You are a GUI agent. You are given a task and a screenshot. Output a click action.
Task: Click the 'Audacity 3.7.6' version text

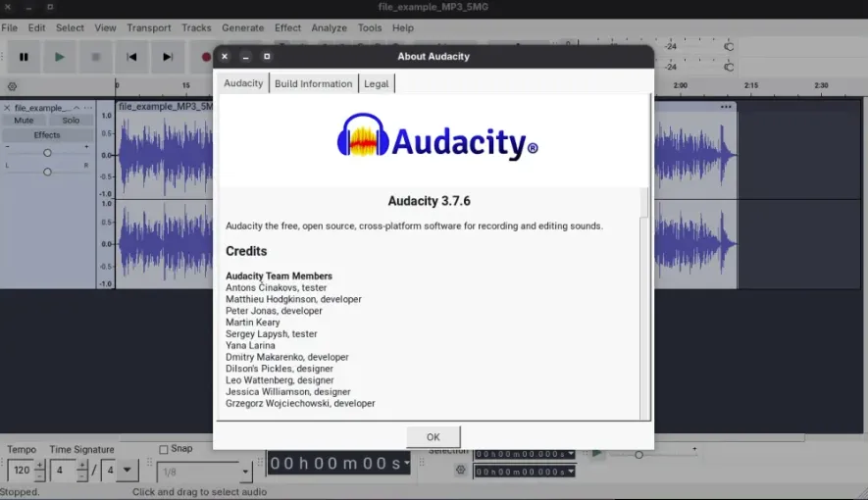coord(429,201)
